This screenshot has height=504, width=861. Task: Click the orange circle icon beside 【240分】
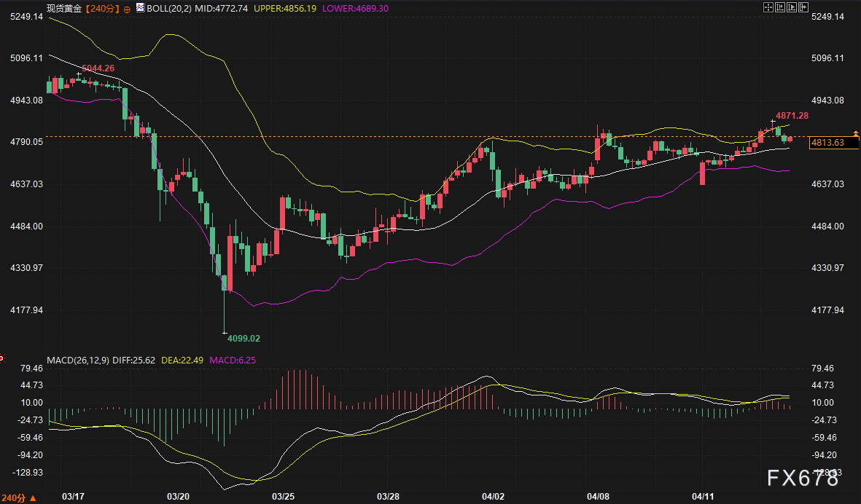pyautogui.click(x=128, y=8)
